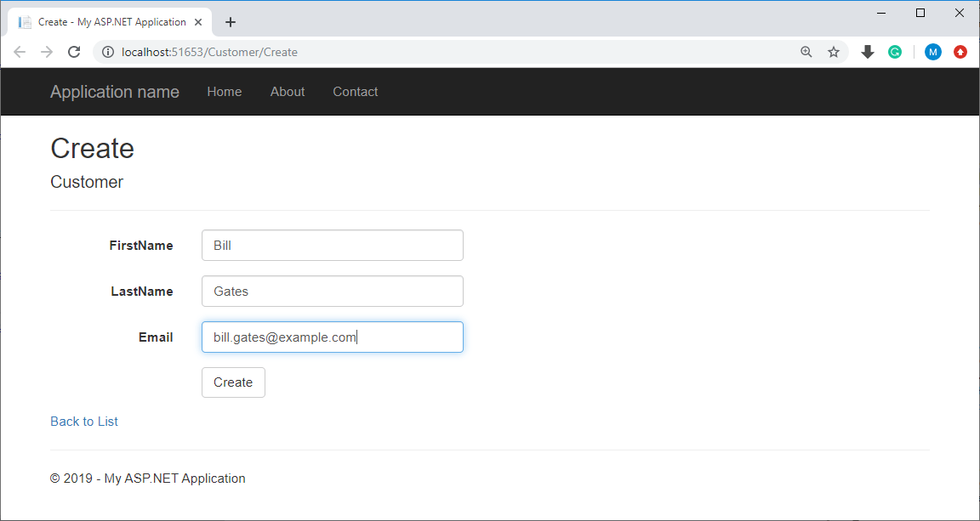The image size is (980, 521).
Task: Click the downloads arrow icon
Action: [867, 52]
